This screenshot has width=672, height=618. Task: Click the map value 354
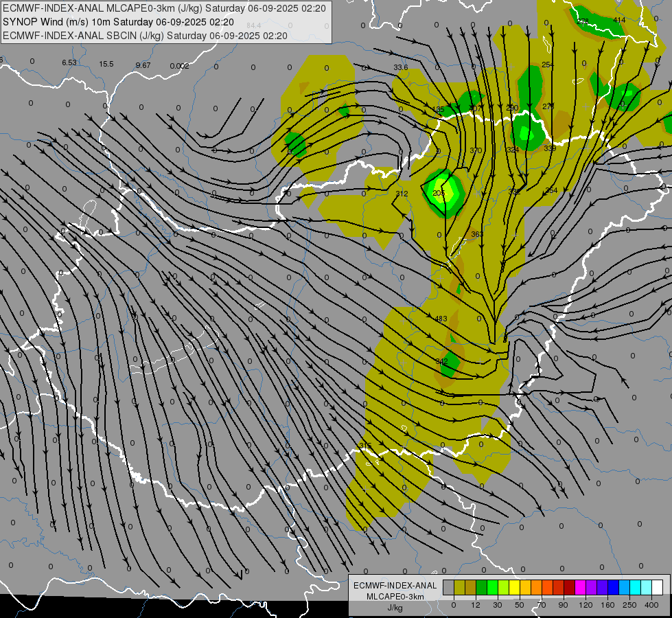[x=552, y=190]
